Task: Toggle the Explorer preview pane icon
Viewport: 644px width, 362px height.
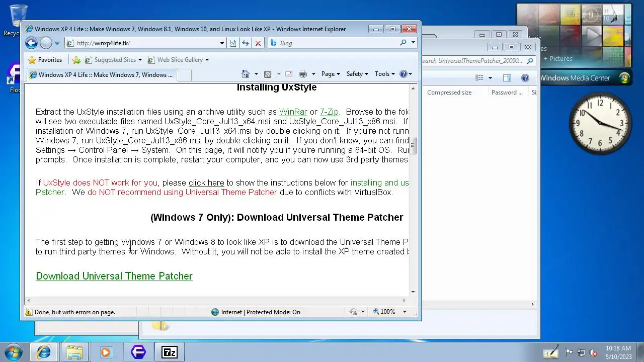Action: [x=507, y=78]
